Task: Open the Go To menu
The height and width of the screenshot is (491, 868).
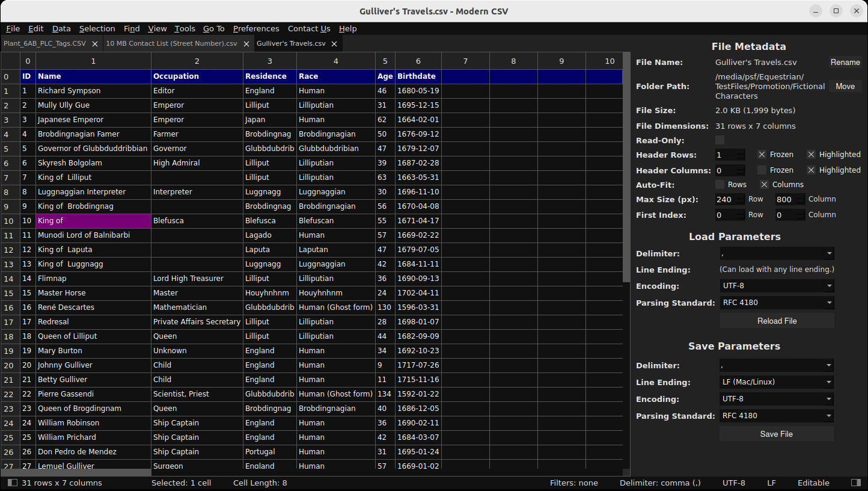Action: 214,29
